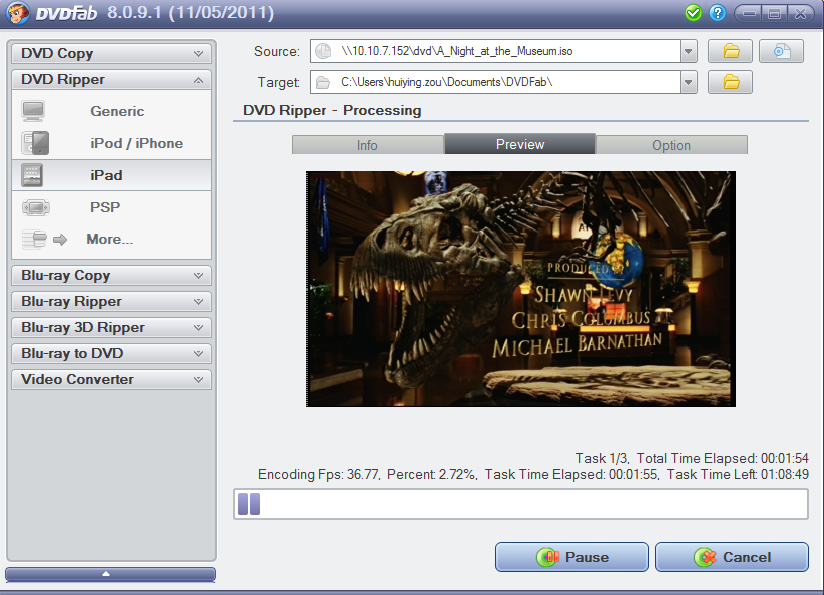
Task: Select the Generic device icon
Action: [x=34, y=111]
